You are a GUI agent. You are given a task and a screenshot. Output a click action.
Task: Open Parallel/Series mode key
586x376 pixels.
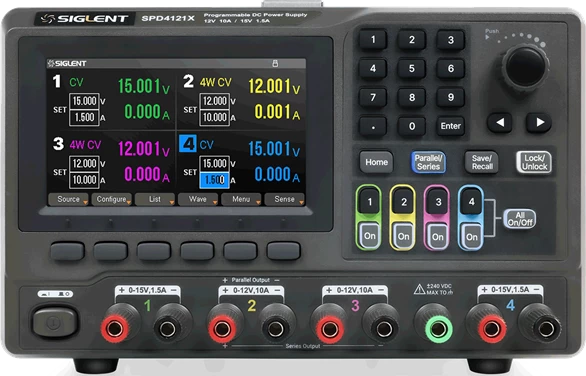coord(428,162)
